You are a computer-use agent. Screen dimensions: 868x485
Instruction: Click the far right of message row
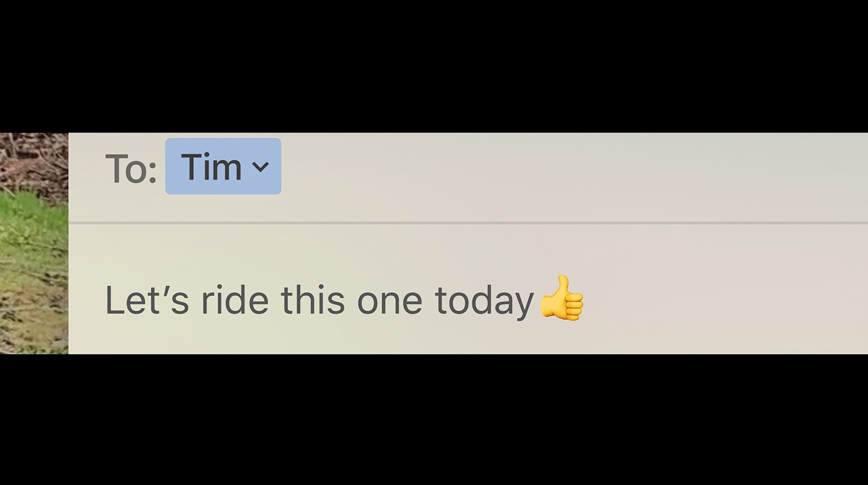coord(848,300)
